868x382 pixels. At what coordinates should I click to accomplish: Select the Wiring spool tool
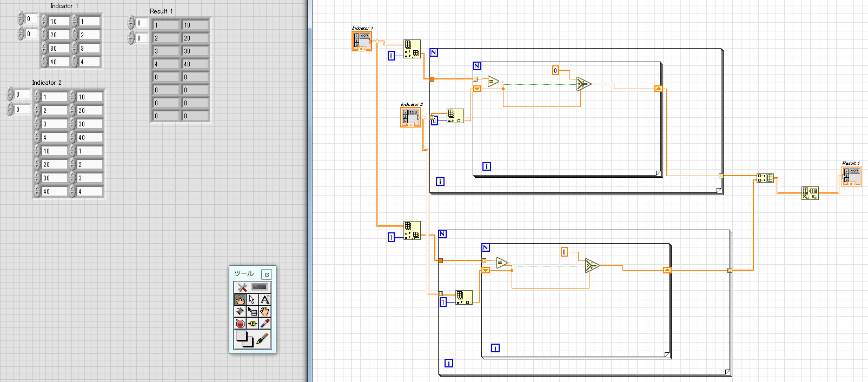coord(240,312)
